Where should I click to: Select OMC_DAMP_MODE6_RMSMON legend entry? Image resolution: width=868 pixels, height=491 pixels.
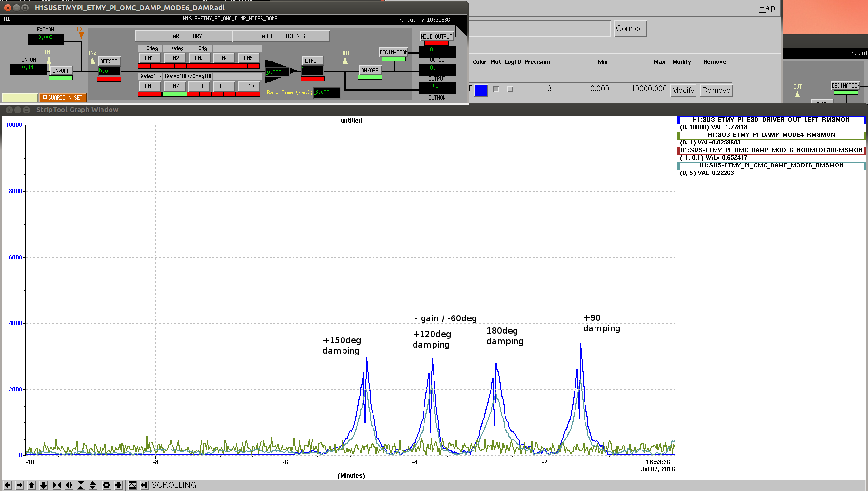point(771,165)
